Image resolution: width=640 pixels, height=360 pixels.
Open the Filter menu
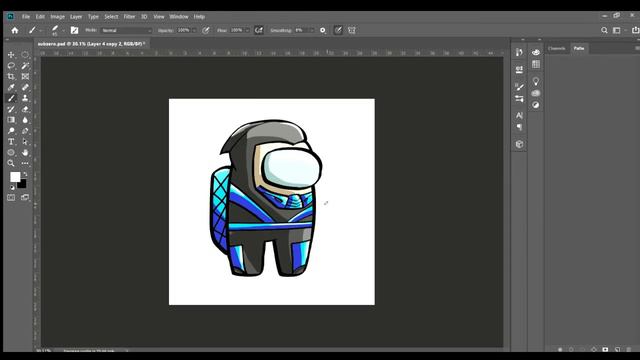(129, 17)
